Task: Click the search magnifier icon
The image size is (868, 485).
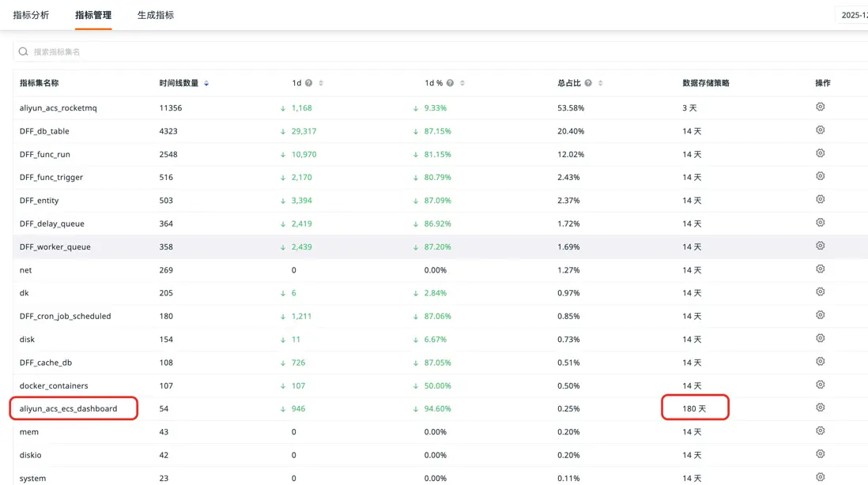Action: [x=23, y=51]
